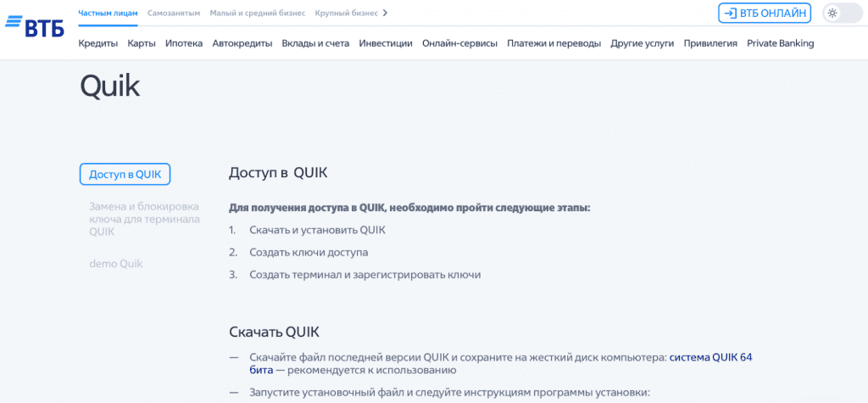Image resolution: width=868 pixels, height=403 pixels.
Task: Open the Кредиты menu
Action: click(98, 43)
